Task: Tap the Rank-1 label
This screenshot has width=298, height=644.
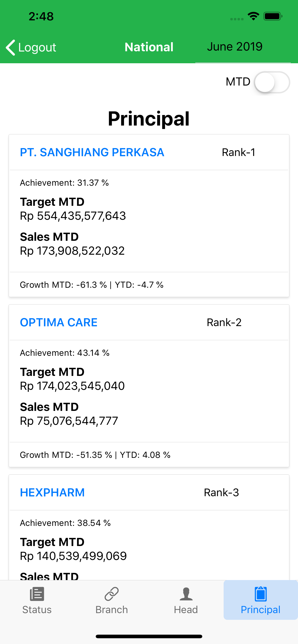Action: tap(239, 152)
